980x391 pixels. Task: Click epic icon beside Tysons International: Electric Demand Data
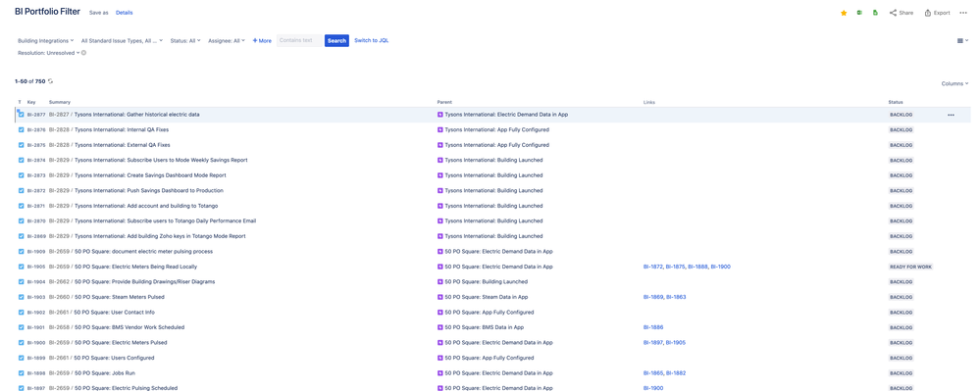point(440,115)
